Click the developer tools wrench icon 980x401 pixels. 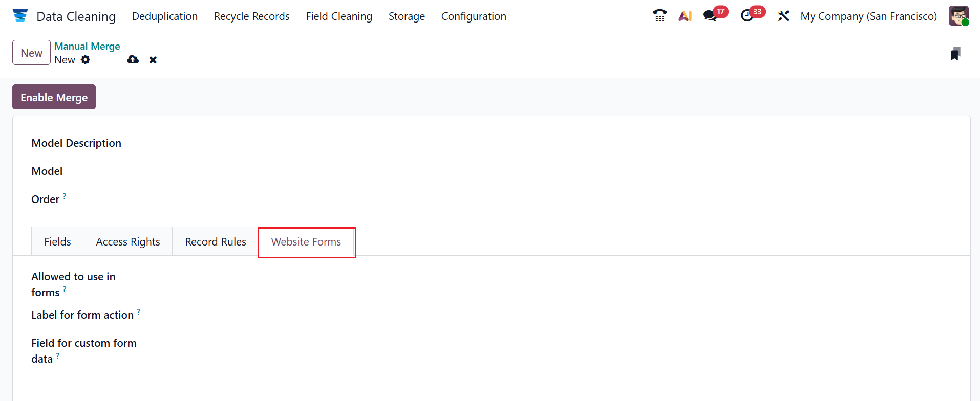pyautogui.click(x=783, y=16)
